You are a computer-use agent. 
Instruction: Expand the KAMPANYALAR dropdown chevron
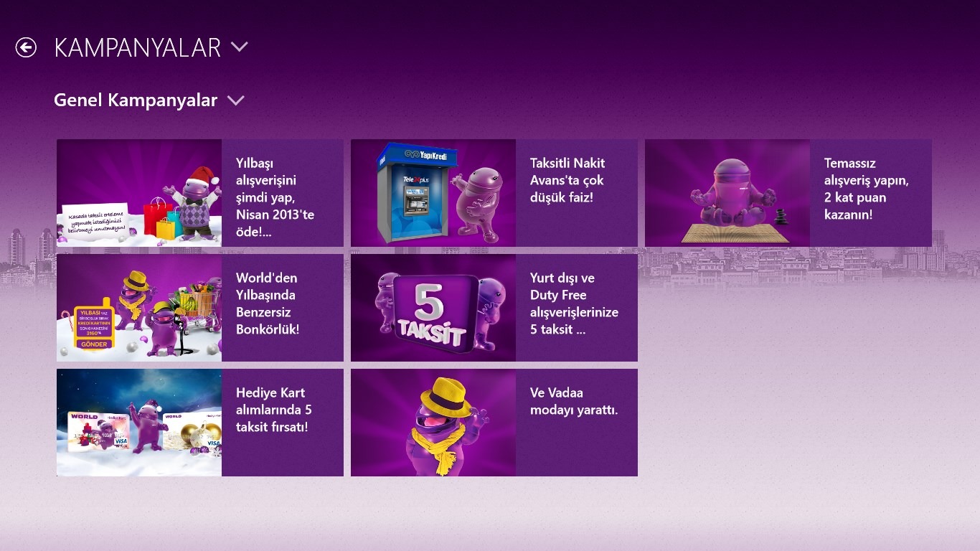click(239, 47)
